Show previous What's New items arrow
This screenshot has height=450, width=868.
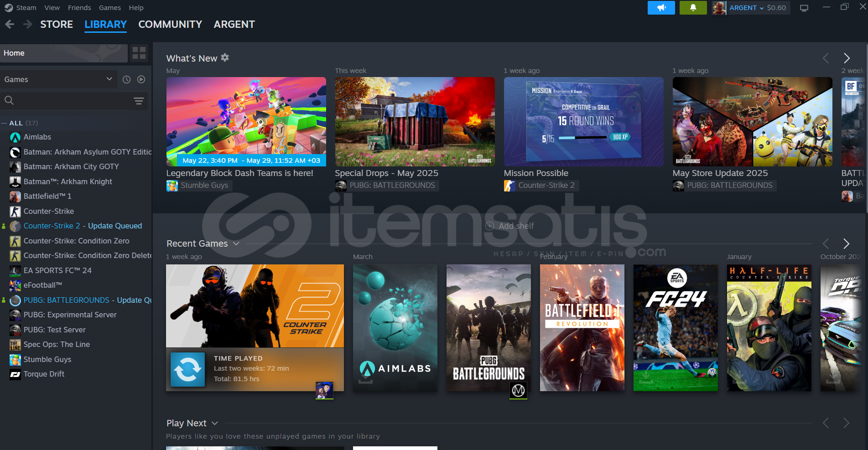click(x=826, y=58)
